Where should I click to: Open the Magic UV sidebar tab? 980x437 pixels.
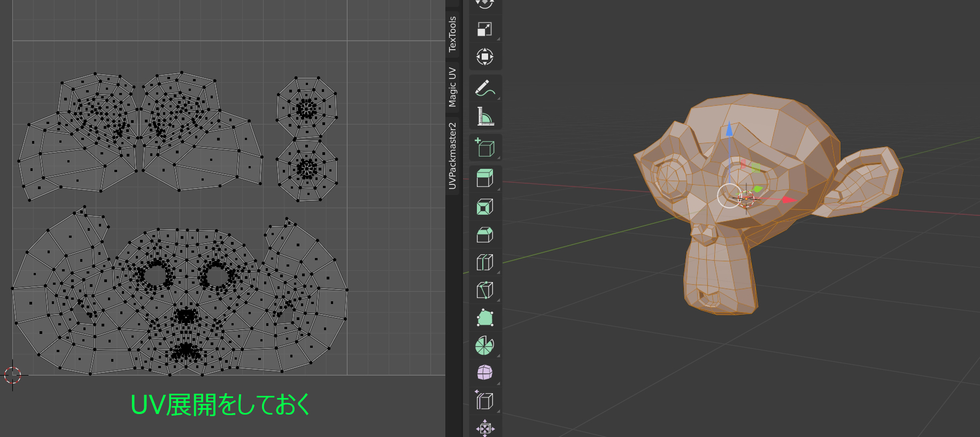click(x=452, y=87)
